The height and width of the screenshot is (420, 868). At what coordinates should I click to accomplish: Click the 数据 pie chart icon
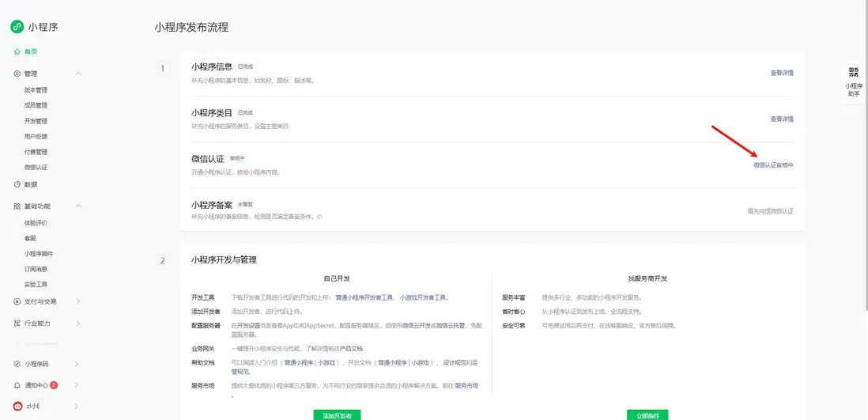17,184
